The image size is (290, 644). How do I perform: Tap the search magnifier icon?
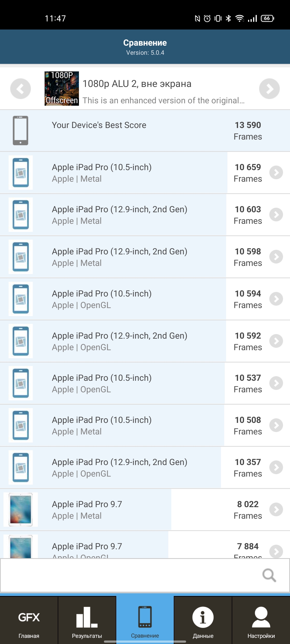269,575
